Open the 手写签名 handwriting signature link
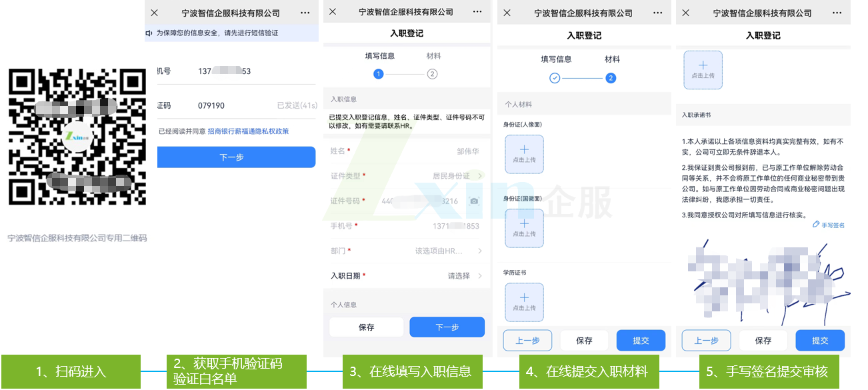The image size is (868, 390). point(829,225)
